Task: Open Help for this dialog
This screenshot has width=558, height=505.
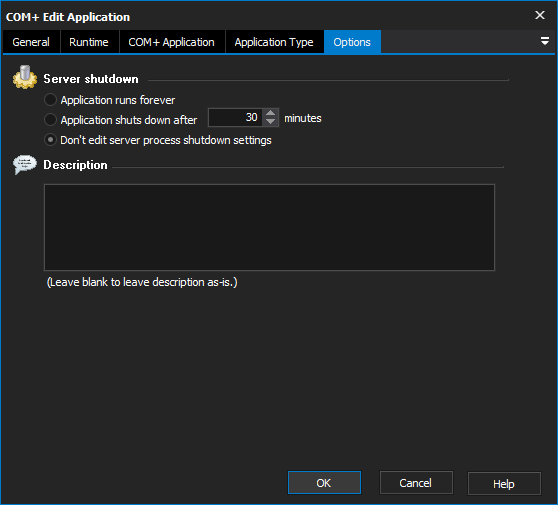Action: pos(504,483)
